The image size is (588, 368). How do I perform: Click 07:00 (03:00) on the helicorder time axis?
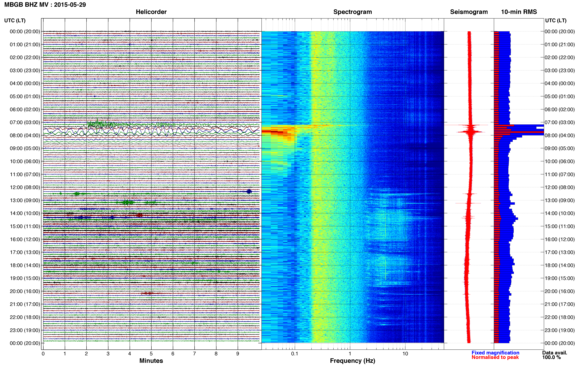25,122
